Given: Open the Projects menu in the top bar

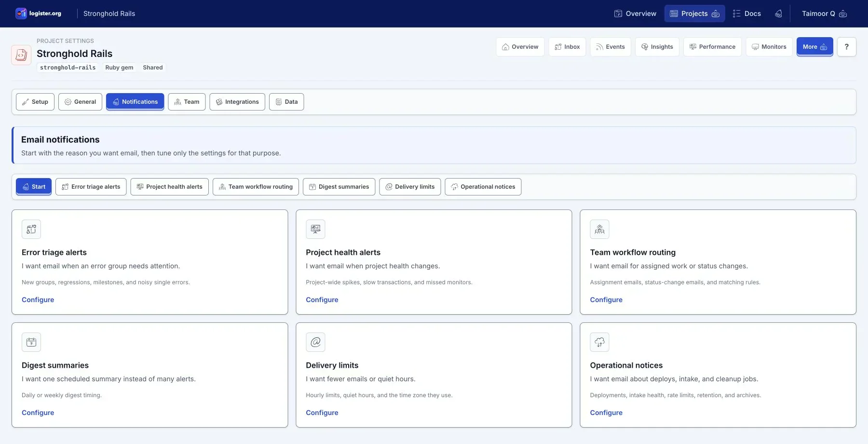Looking at the screenshot, I should tap(694, 14).
